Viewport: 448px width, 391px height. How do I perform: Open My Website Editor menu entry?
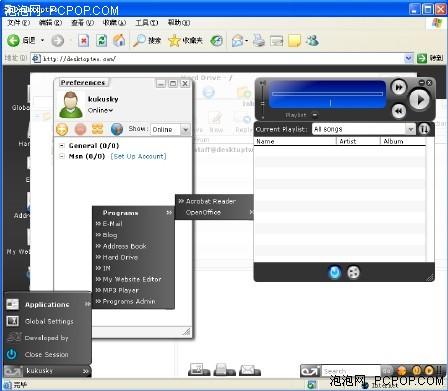pos(133,279)
